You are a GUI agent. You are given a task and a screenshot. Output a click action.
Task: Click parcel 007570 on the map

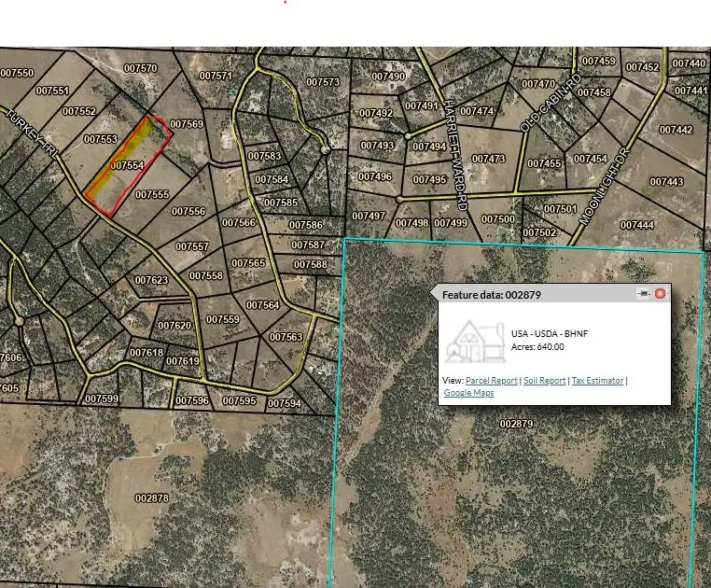[140, 68]
